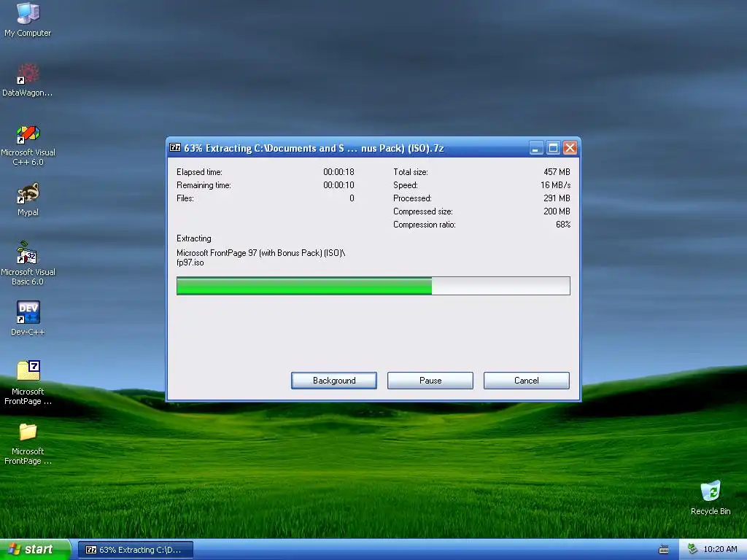Close the 7-Zip extraction dialog

coord(570,148)
